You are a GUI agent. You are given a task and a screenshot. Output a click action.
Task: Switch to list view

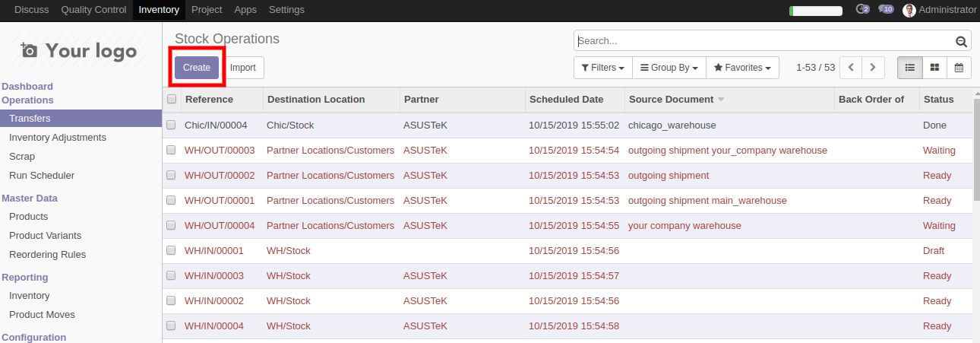tap(909, 68)
